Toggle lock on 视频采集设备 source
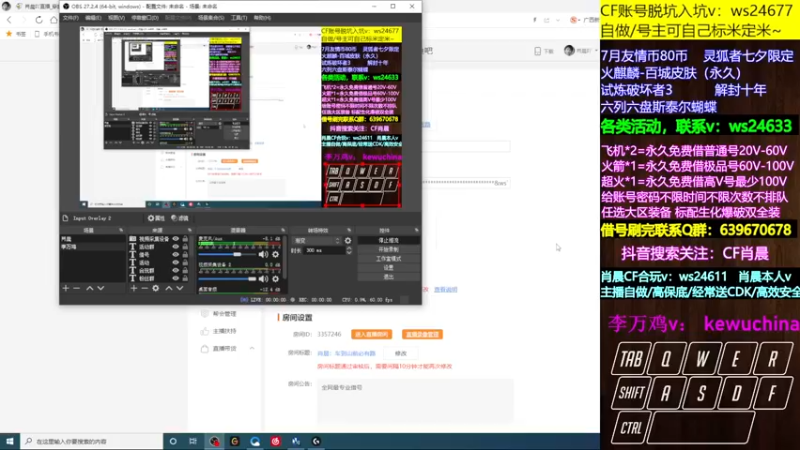The width and height of the screenshot is (800, 450). click(185, 239)
